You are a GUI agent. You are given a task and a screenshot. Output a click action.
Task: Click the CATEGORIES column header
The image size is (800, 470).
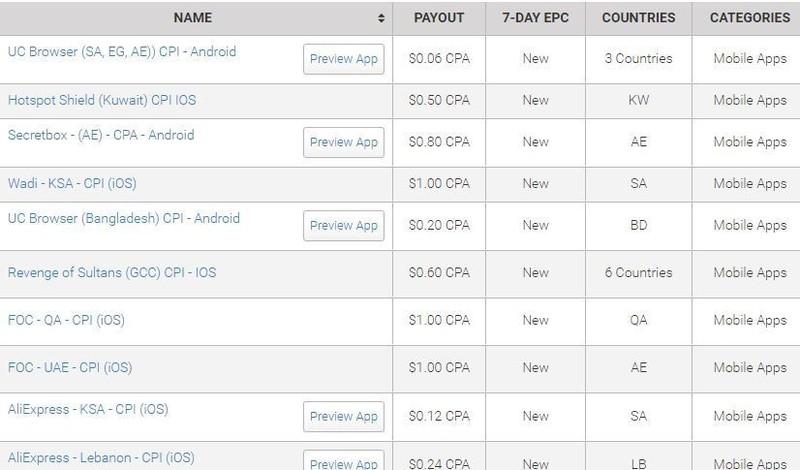point(750,18)
